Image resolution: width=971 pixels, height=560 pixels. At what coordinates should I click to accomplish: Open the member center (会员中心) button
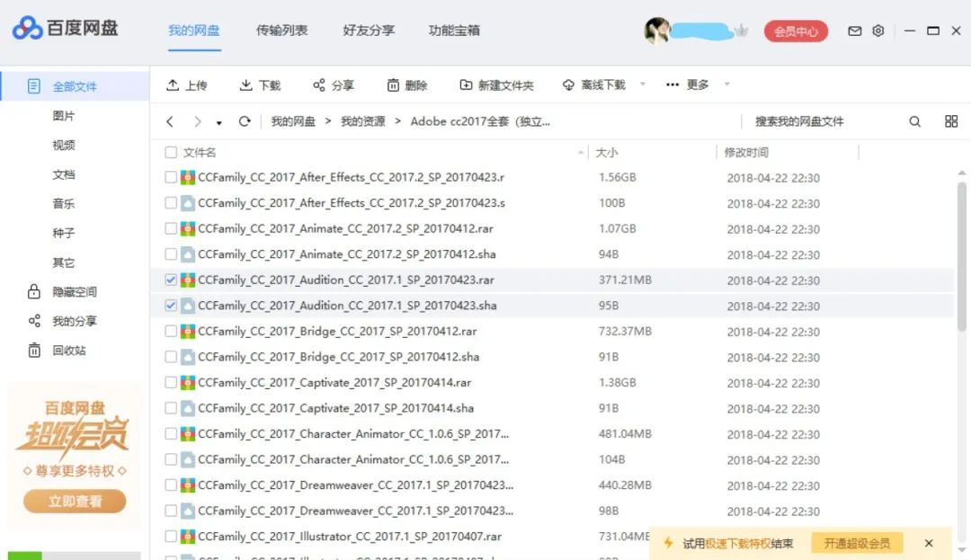[796, 31]
